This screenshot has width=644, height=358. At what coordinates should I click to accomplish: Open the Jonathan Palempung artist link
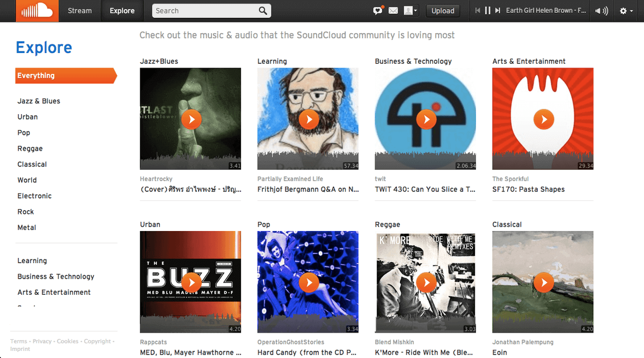[x=523, y=342]
